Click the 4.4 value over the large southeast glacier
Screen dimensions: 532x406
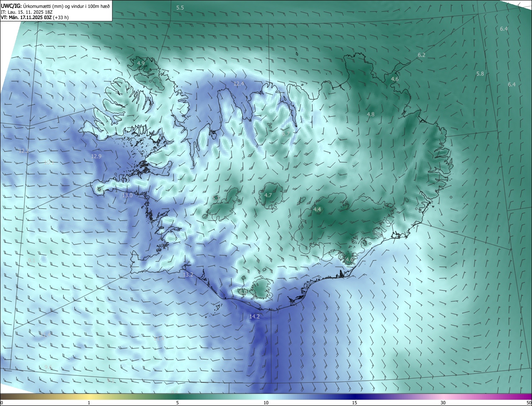pos(317,210)
